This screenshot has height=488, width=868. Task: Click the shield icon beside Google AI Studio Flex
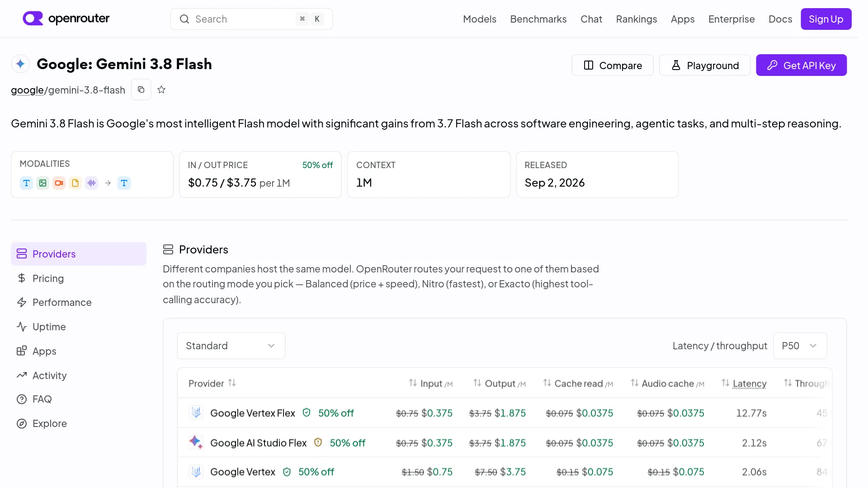coord(318,442)
